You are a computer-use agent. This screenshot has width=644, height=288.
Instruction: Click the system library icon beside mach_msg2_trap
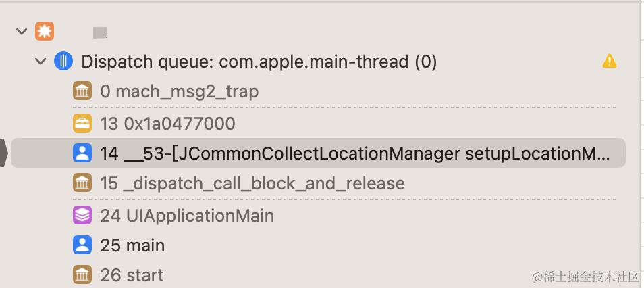pyautogui.click(x=82, y=91)
